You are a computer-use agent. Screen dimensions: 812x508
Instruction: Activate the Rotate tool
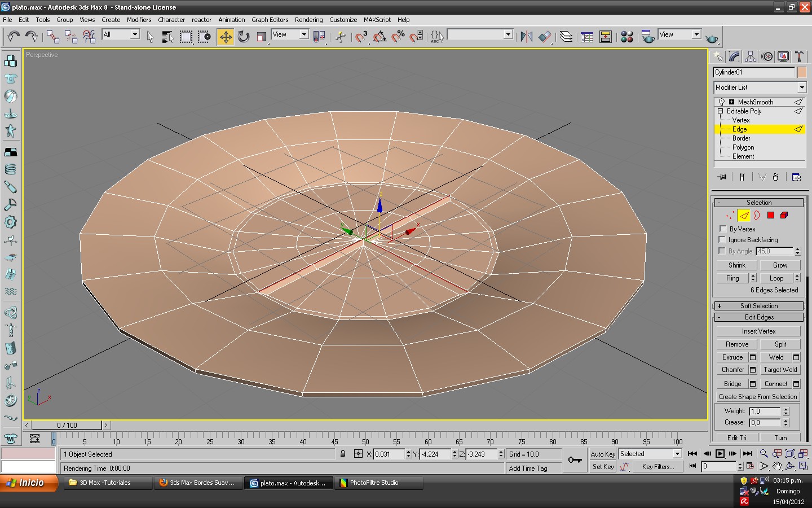(x=244, y=37)
